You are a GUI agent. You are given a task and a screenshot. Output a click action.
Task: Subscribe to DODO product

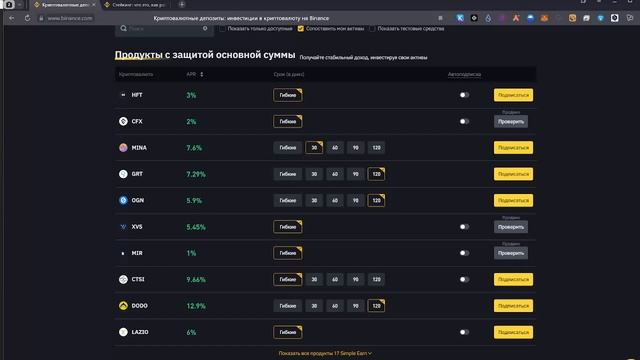pyautogui.click(x=513, y=306)
